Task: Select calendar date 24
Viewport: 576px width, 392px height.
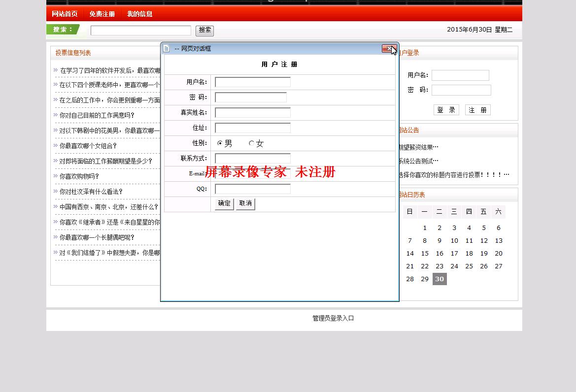Action: click(x=454, y=266)
